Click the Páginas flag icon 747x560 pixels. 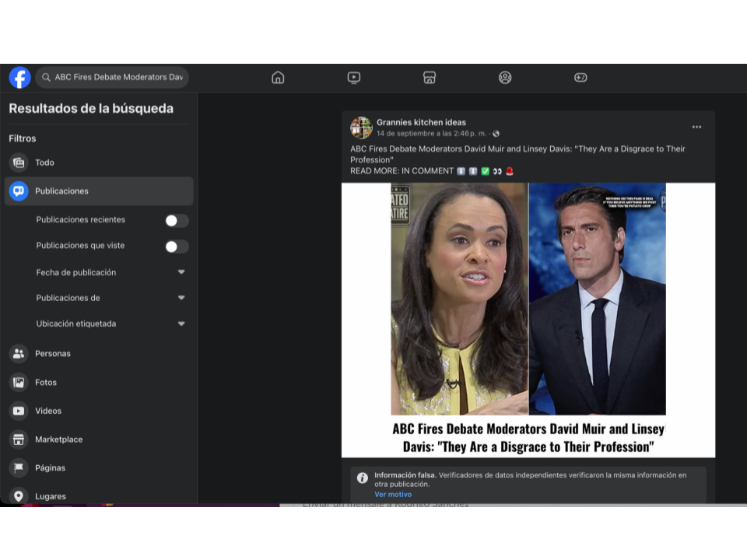click(19, 467)
